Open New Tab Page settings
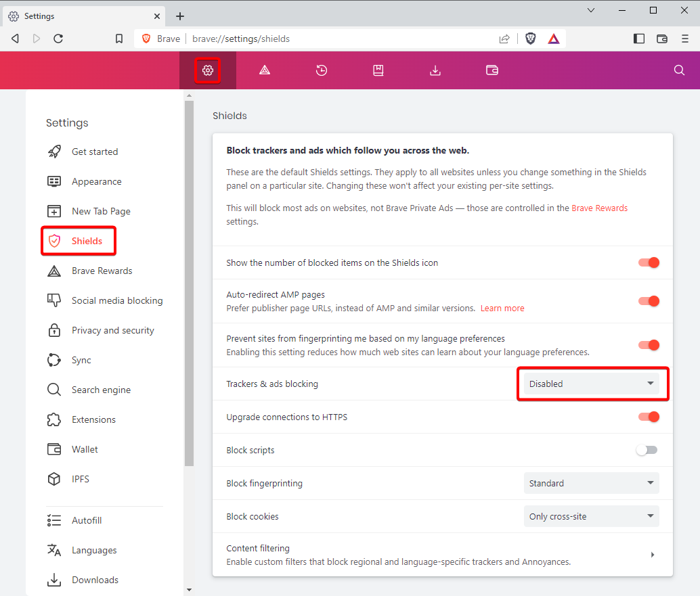Screen dimensions: 700x596 coord(101,212)
